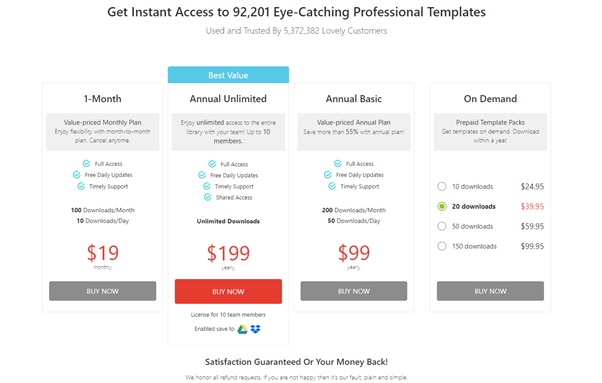Click Free Daily Updates checkmark in 1-Month plan

click(x=76, y=175)
